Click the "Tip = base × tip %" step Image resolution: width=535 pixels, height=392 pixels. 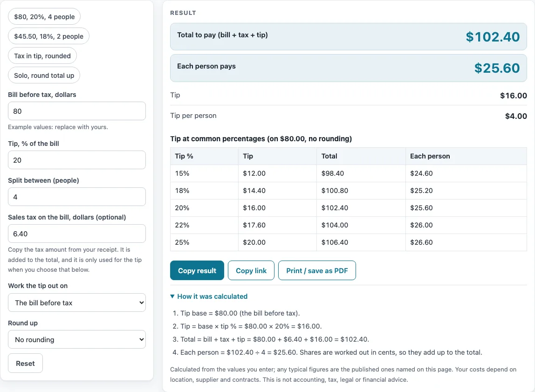(251, 326)
